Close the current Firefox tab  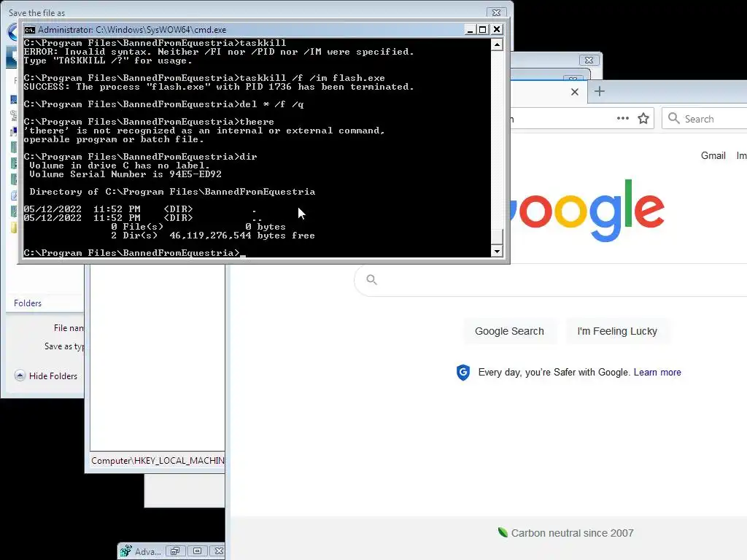(575, 92)
